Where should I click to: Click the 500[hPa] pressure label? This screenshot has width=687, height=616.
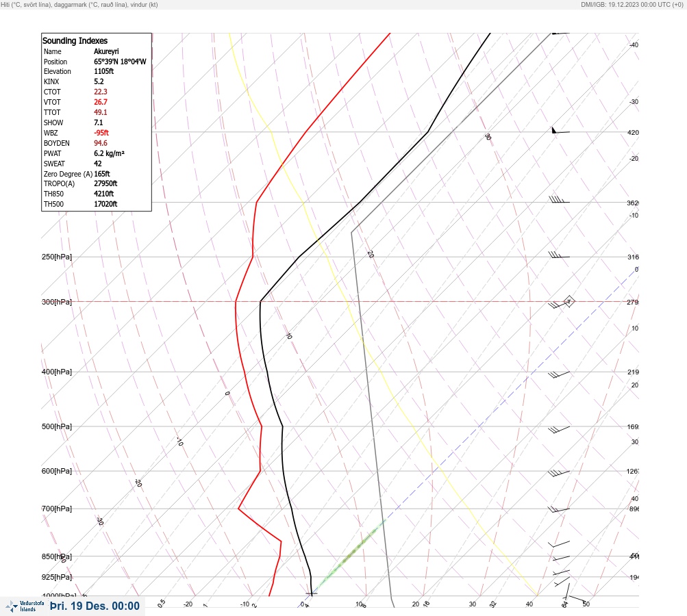tap(57, 426)
